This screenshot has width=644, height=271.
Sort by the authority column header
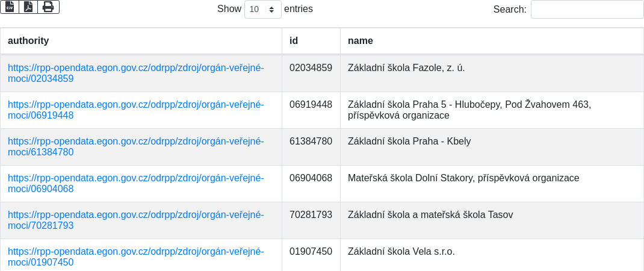[x=28, y=41]
